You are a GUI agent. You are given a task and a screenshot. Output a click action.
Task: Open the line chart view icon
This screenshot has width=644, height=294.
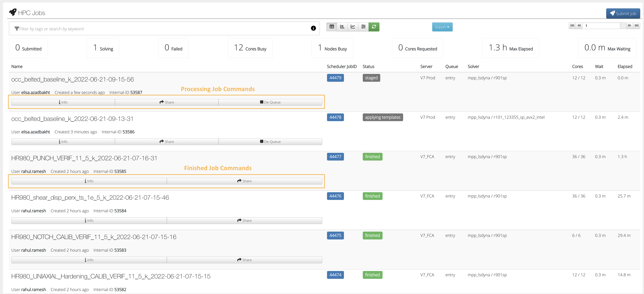pos(353,27)
